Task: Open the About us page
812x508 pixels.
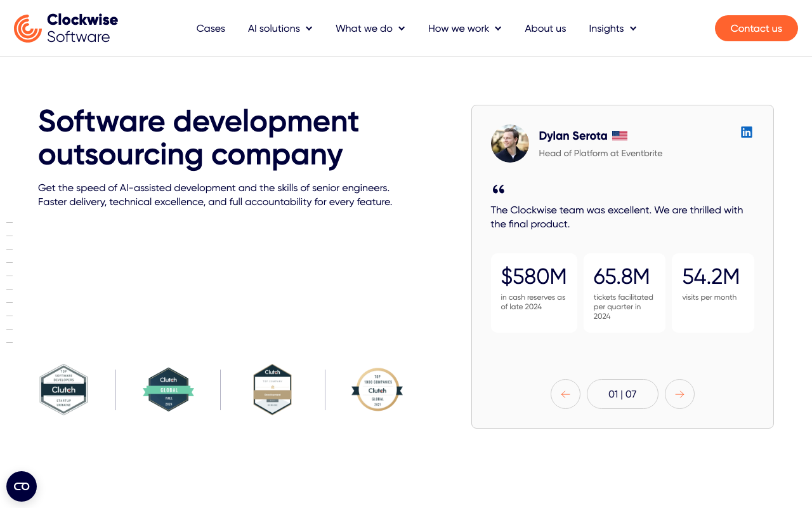Action: (x=546, y=29)
